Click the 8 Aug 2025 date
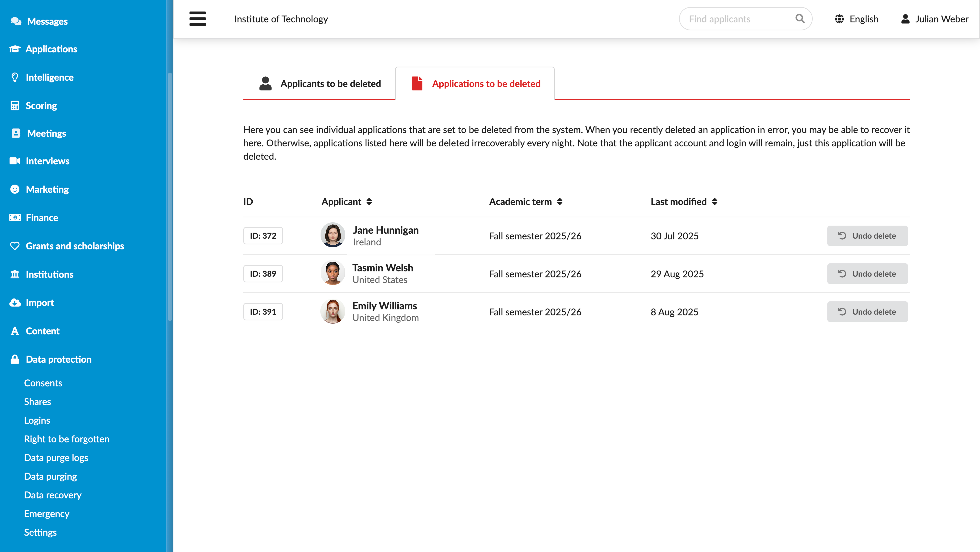 [675, 312]
